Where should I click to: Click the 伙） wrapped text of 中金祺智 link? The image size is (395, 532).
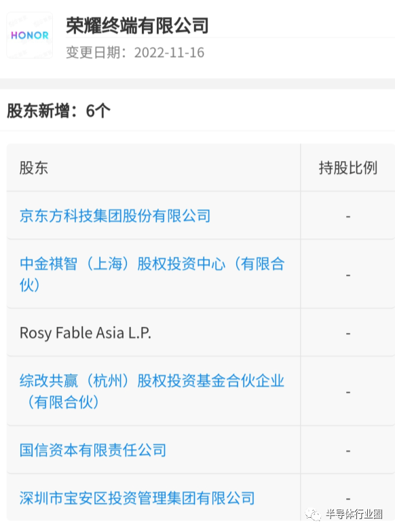coord(29,285)
